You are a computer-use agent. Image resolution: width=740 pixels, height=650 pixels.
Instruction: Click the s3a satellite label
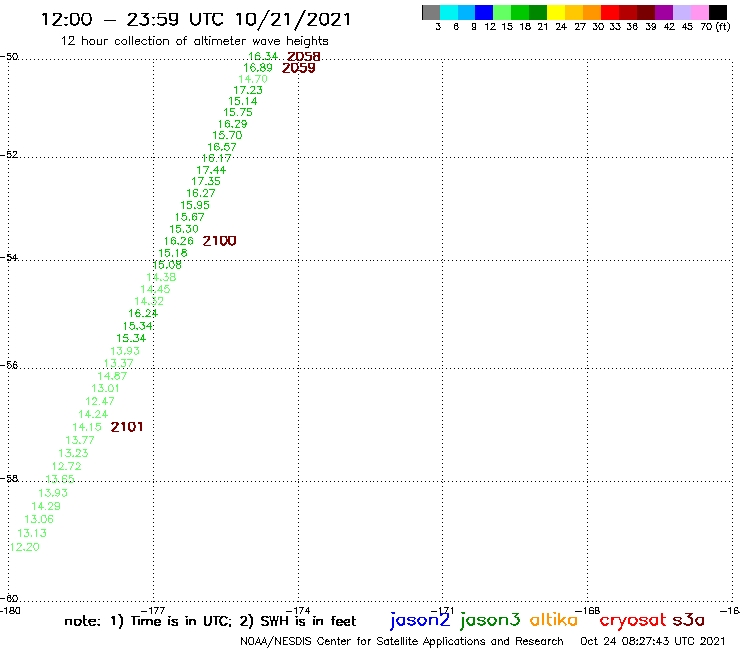point(689,620)
